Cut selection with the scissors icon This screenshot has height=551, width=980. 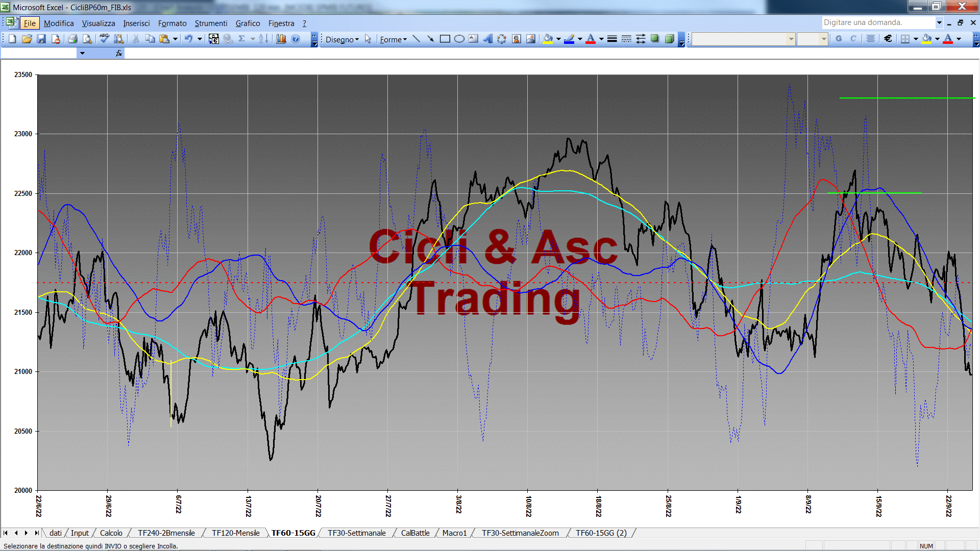click(x=136, y=39)
